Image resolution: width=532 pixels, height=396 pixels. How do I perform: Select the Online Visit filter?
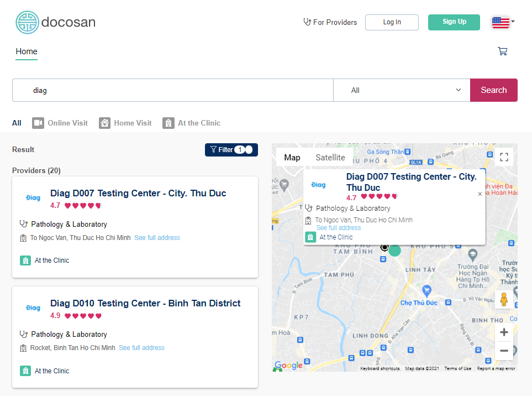(x=60, y=123)
